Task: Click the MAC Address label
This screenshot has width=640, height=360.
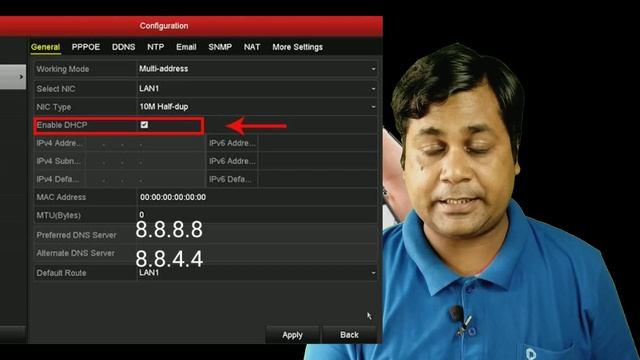Action: pyautogui.click(x=61, y=197)
